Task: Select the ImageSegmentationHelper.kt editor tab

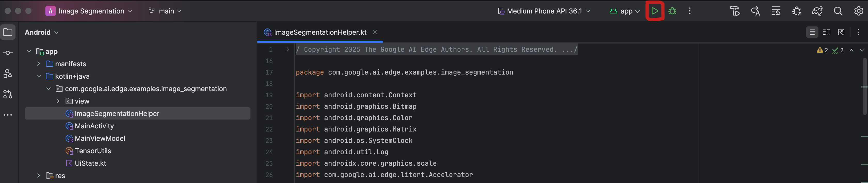Action: click(320, 32)
